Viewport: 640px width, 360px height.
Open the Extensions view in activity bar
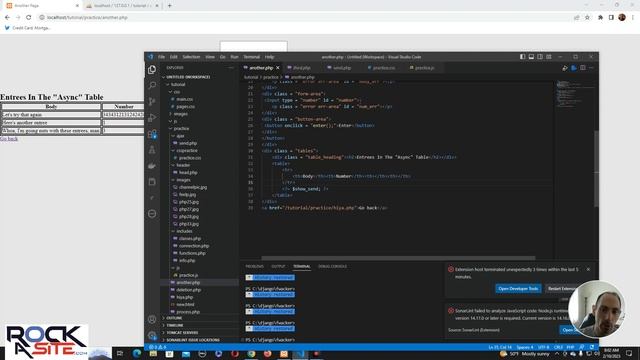[x=152, y=134]
